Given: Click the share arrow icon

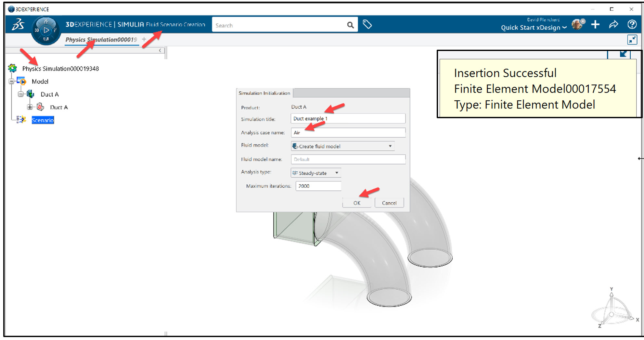Looking at the screenshot, I should click(614, 24).
